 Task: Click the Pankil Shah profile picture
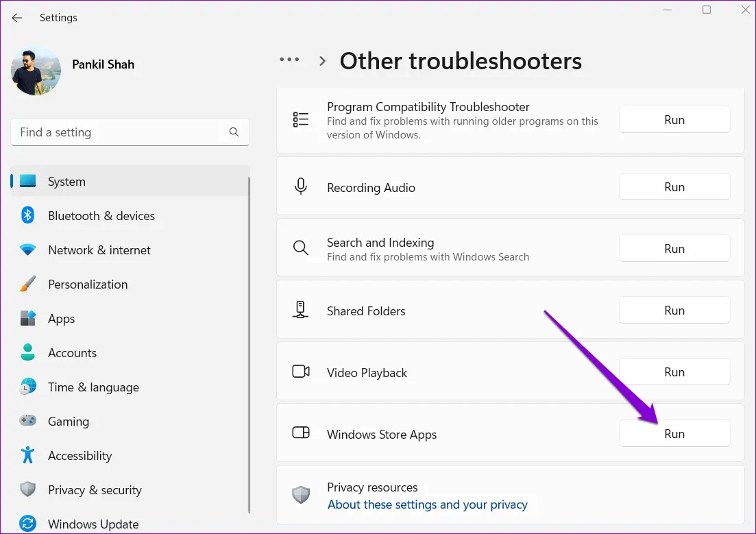tap(36, 71)
